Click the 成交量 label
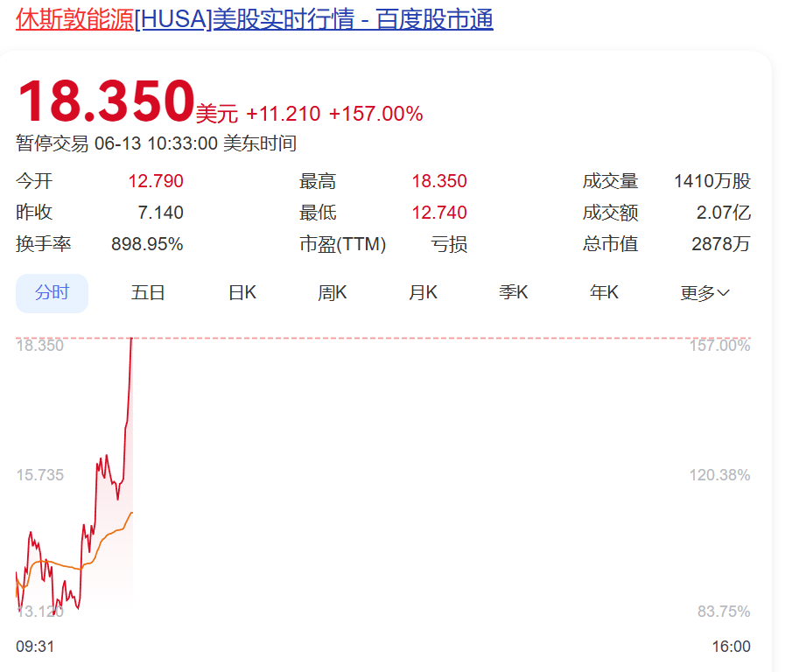The image size is (785, 672). click(610, 181)
